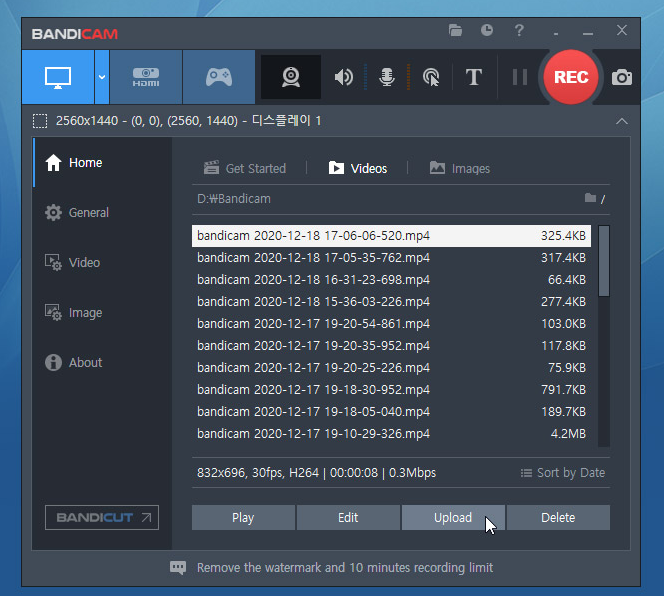
Task: Open the screen recording mode dropdown arrow
Action: (x=102, y=77)
